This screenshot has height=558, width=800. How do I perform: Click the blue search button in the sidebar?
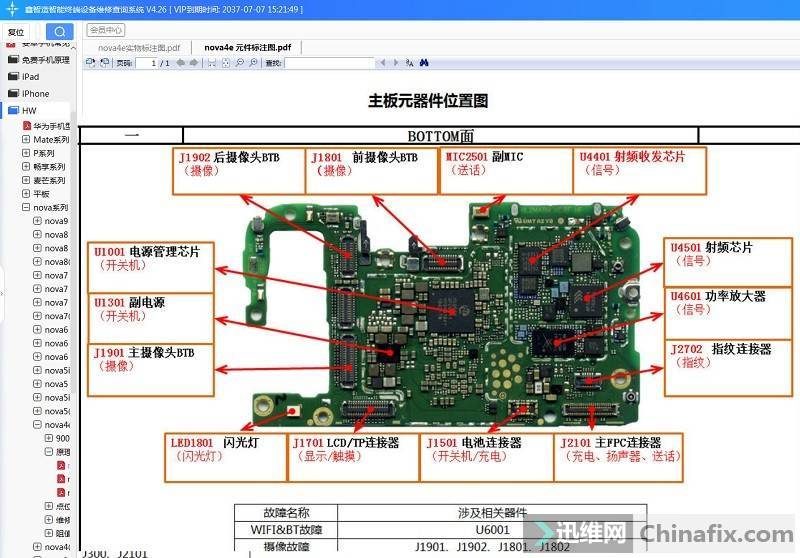[x=59, y=32]
